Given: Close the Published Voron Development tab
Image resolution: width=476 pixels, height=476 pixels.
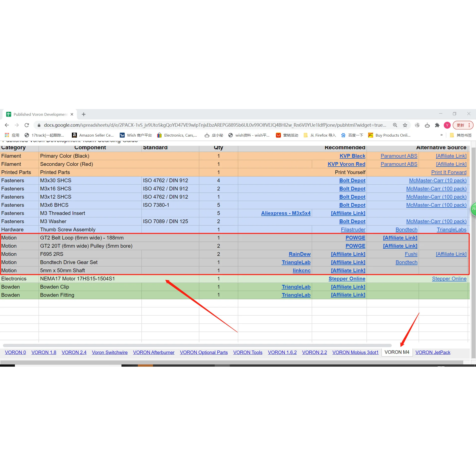Looking at the screenshot, I should pos(72,114).
